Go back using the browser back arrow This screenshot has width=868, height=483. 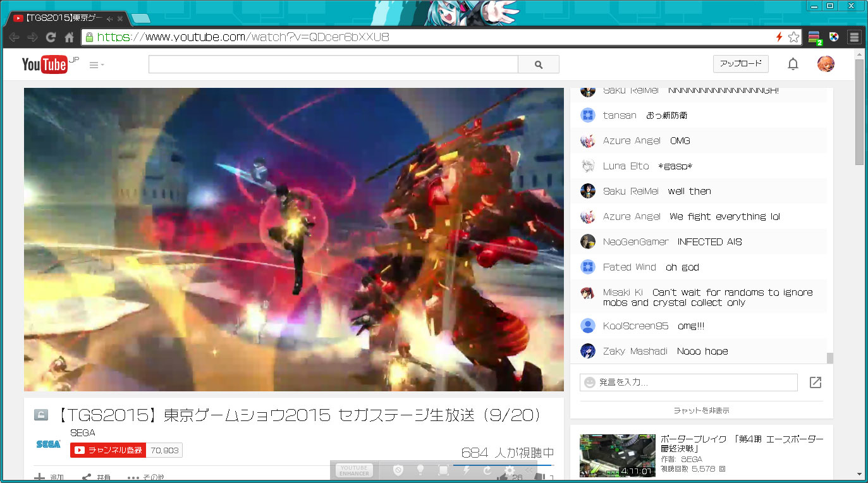15,37
